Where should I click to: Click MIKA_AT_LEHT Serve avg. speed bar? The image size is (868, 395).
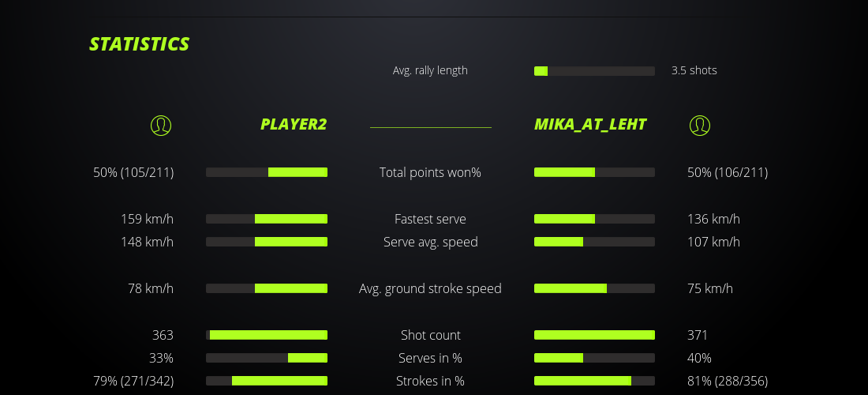click(594, 242)
